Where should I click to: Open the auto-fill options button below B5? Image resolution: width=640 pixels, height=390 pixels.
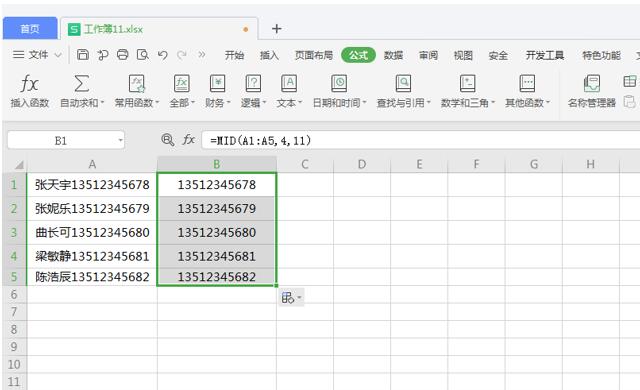coord(291,298)
